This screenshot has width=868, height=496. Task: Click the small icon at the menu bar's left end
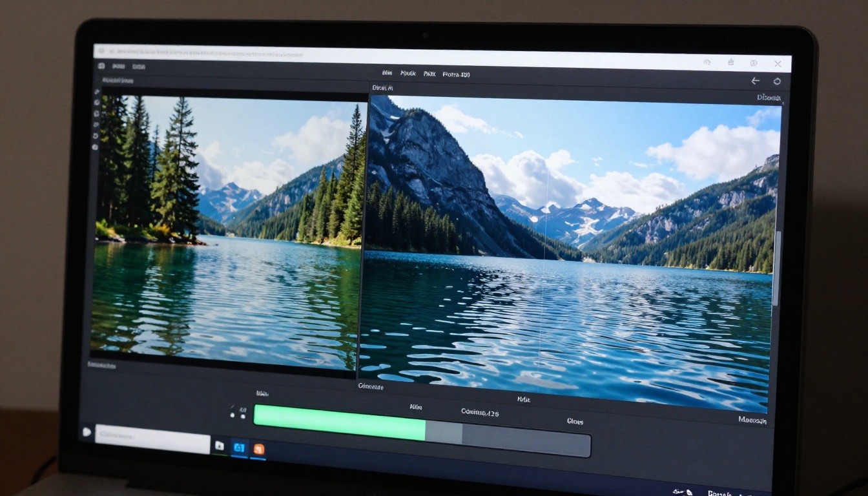tap(101, 66)
